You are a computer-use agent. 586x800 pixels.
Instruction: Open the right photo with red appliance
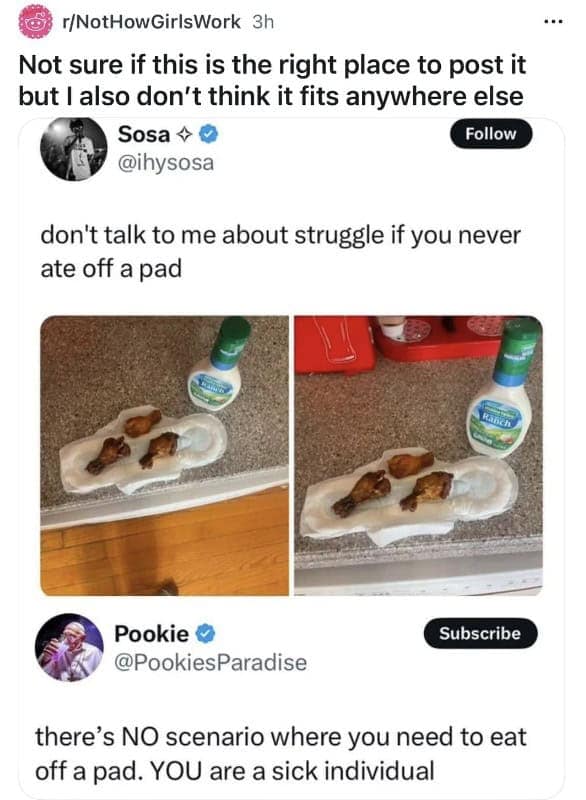tap(418, 456)
